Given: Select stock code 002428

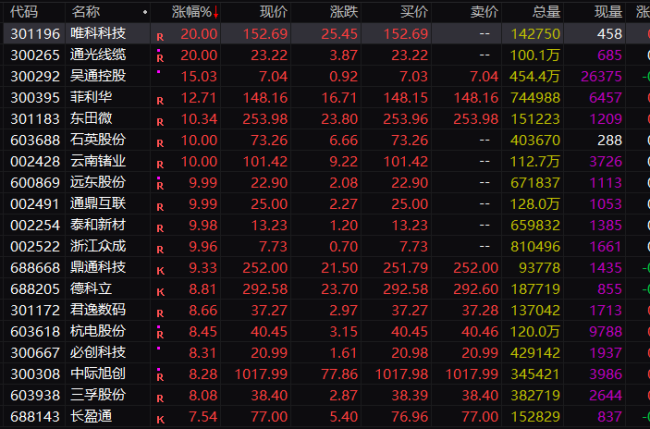Looking at the screenshot, I should pyautogui.click(x=35, y=162).
